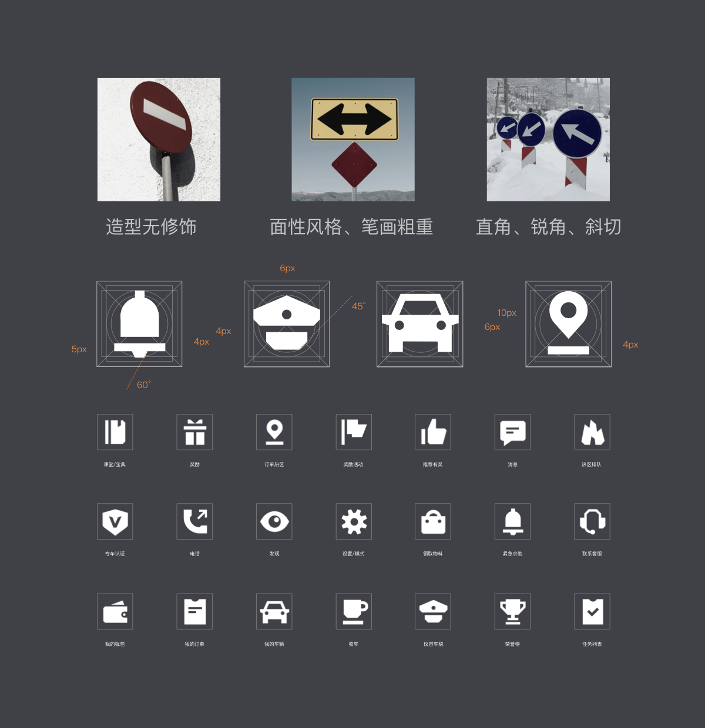Screen dimensions: 705x728
Task: Click the 领取物料 label text
Action: coord(433,554)
